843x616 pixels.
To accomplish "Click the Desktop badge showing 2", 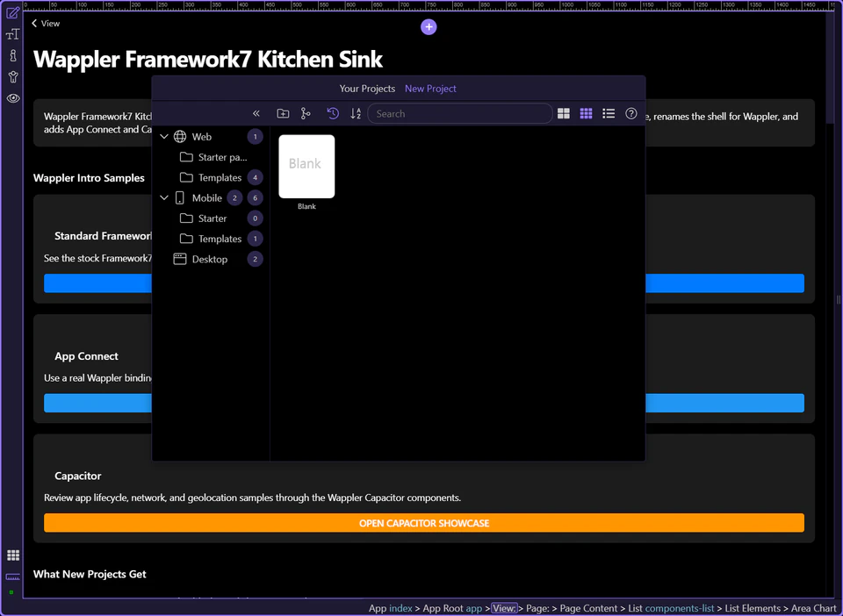I will pos(256,260).
